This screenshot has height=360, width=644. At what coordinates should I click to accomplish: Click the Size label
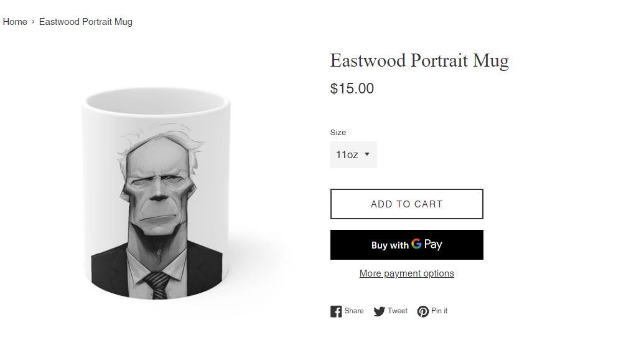(338, 132)
